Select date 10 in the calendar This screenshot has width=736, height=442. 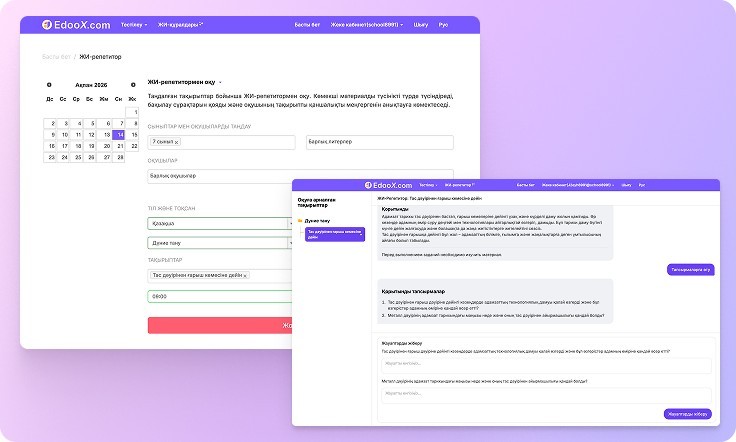click(63, 135)
